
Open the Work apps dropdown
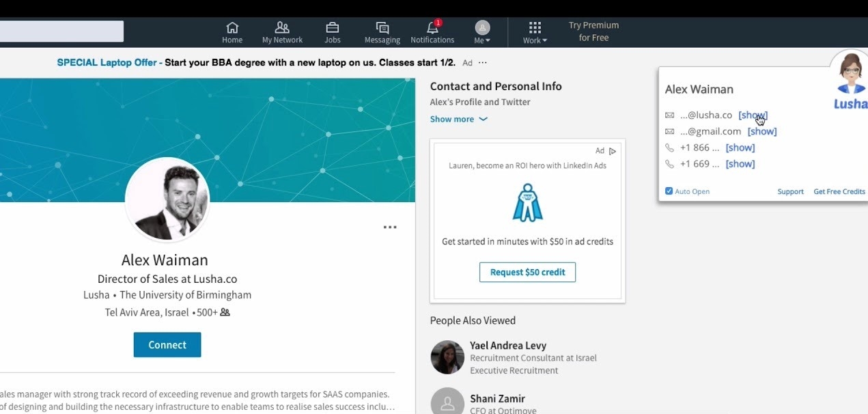click(535, 31)
